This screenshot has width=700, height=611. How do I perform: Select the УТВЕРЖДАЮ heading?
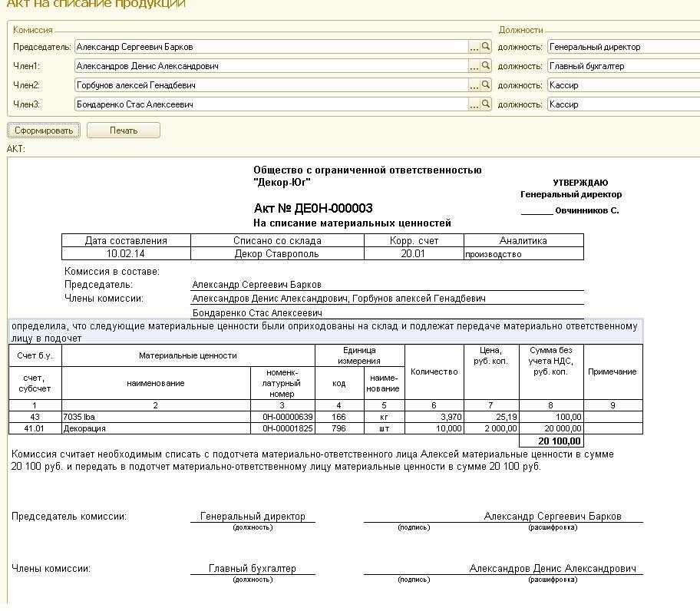[580, 183]
